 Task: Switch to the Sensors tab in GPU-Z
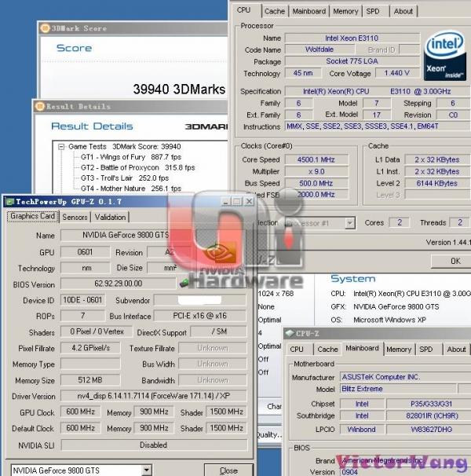tap(75, 217)
